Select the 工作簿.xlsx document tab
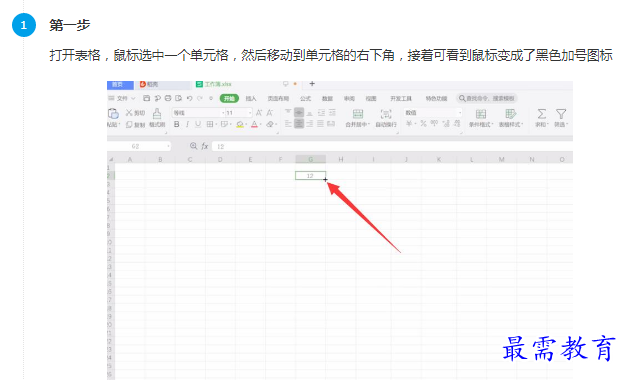 [x=217, y=84]
